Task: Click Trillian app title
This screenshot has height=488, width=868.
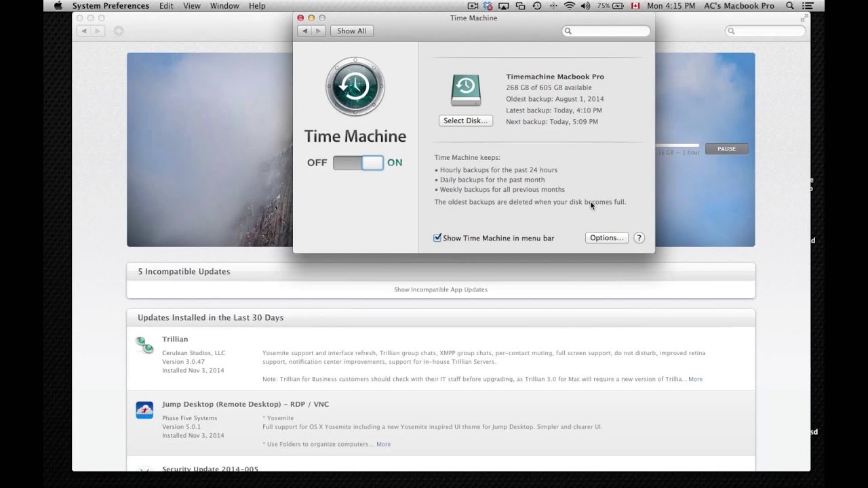Action: click(175, 339)
